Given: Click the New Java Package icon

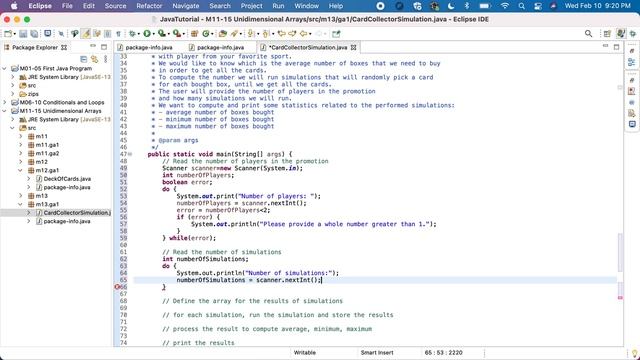Looking at the screenshot, I should [195, 34].
